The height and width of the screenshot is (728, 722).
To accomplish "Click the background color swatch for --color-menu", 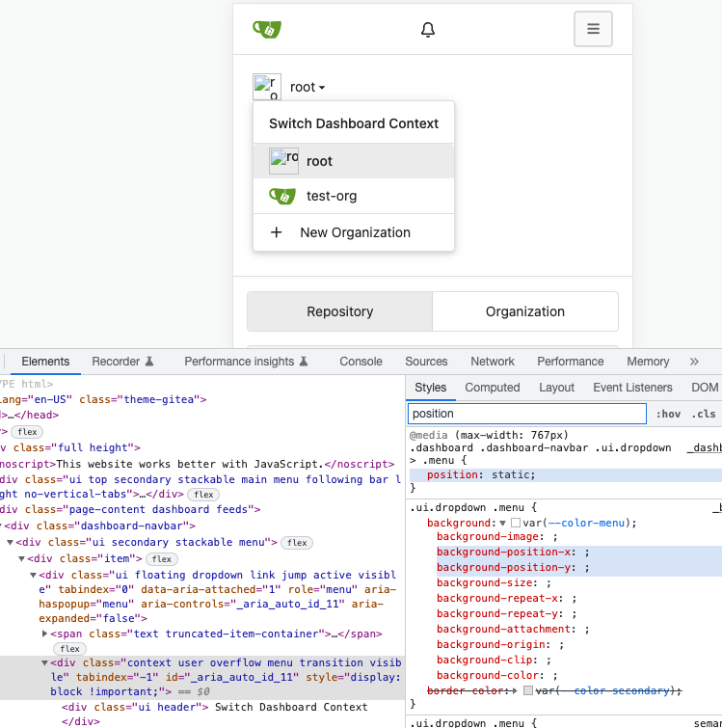I will [x=515, y=523].
